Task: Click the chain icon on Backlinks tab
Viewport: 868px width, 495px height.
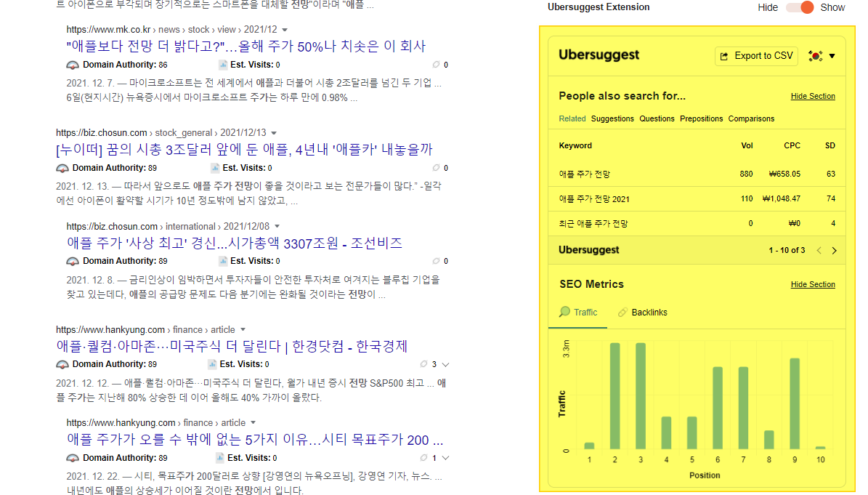Action: click(622, 313)
